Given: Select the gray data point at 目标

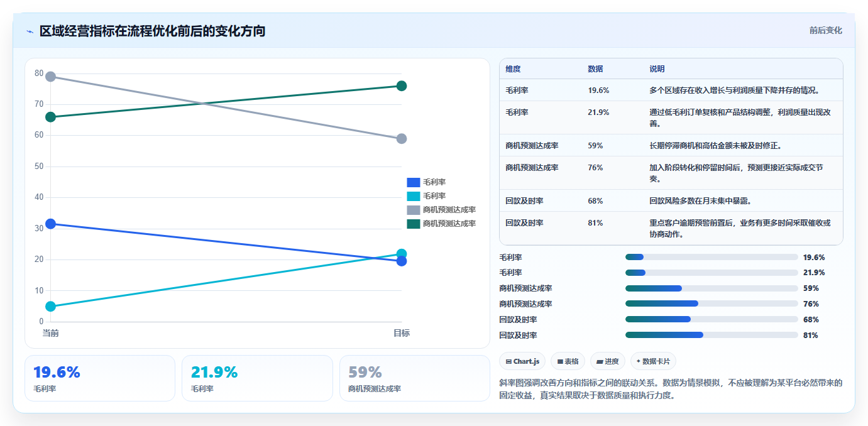Looking at the screenshot, I should [402, 139].
